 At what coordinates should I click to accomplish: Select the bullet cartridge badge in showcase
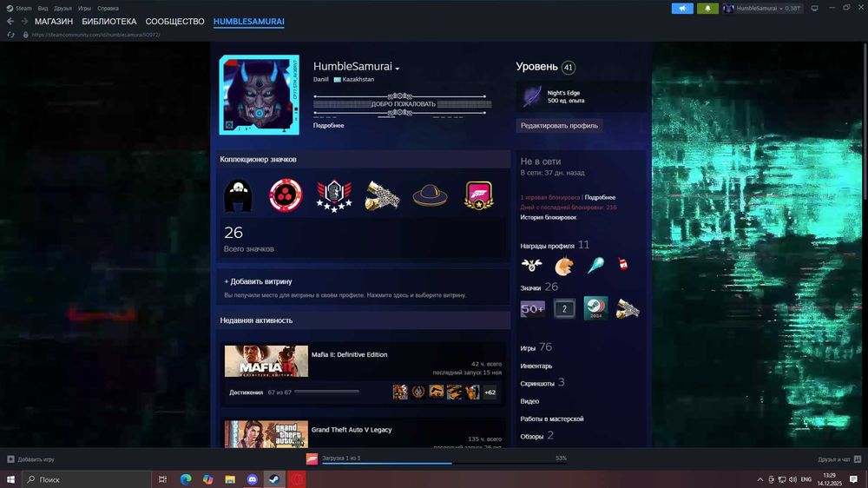point(382,195)
